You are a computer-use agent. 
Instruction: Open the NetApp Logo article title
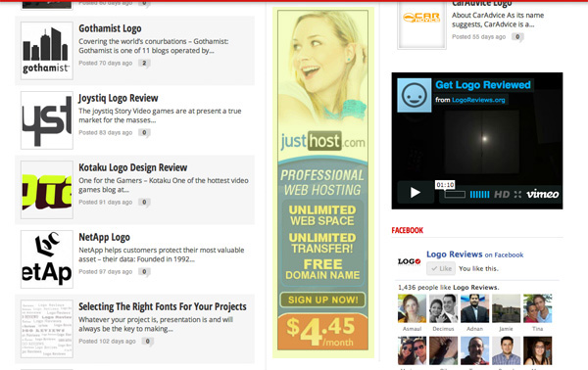pos(104,237)
